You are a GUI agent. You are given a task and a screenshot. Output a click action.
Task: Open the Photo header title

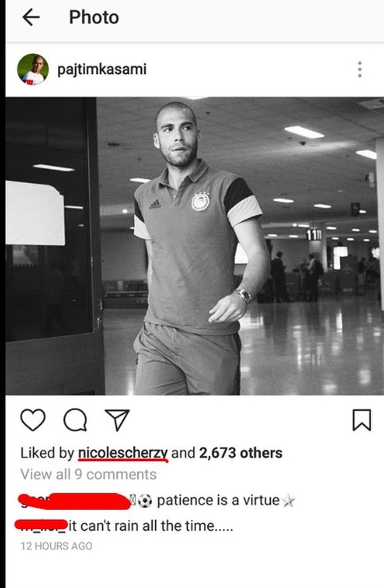click(x=94, y=18)
